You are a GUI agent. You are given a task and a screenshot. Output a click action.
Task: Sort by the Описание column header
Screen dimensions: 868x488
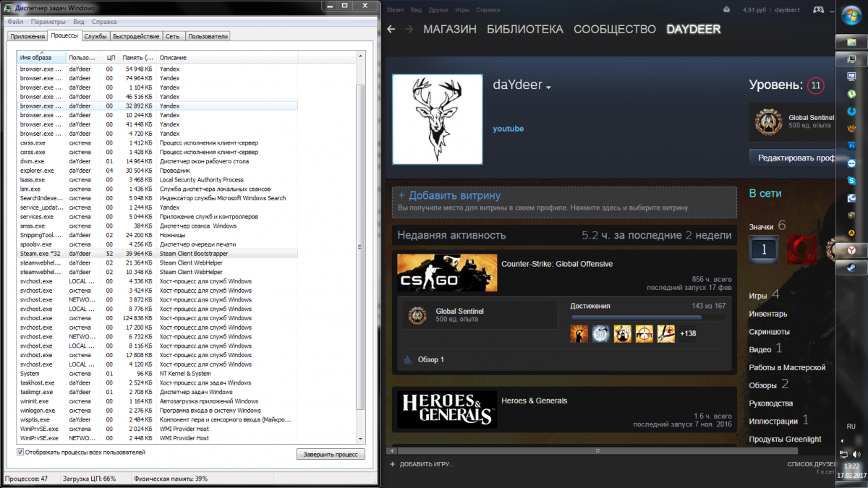tap(228, 57)
